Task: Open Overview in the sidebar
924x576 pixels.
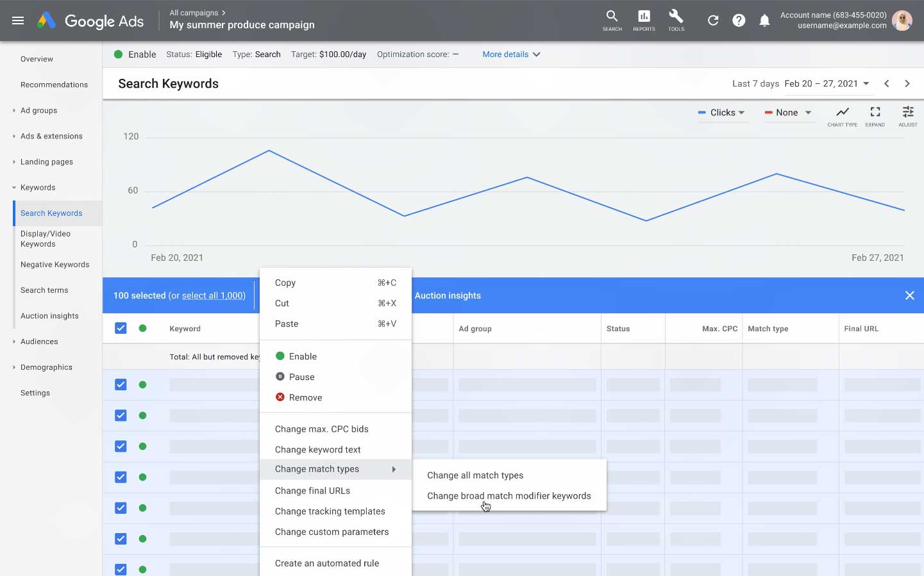Action: tap(37, 59)
